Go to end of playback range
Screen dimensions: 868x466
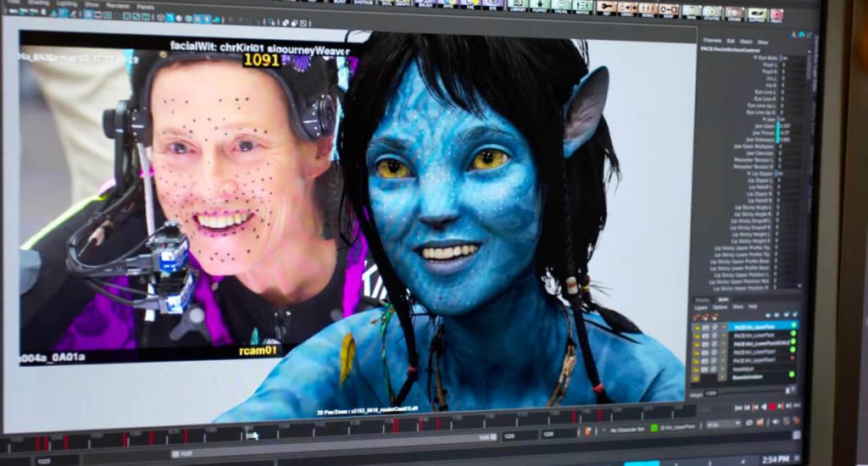(x=796, y=408)
